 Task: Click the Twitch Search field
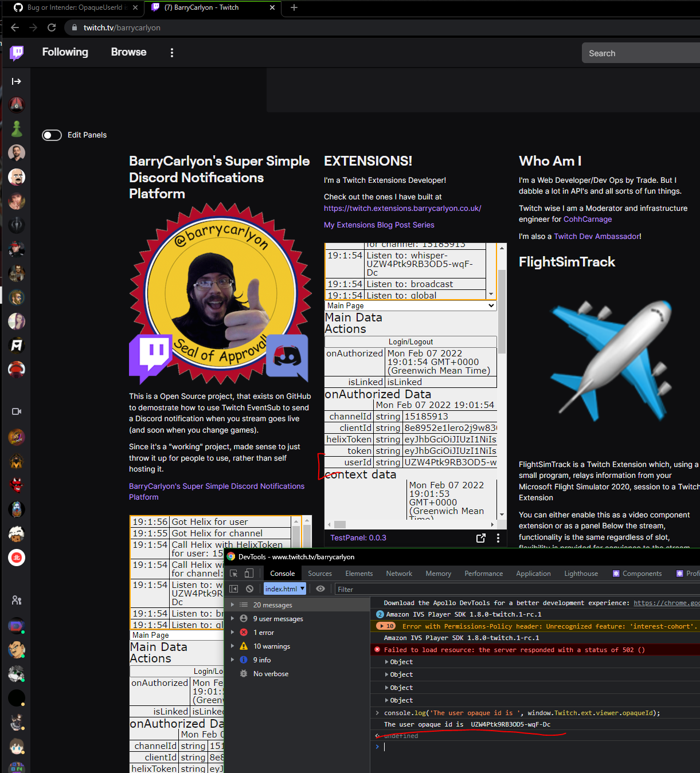[x=641, y=53]
